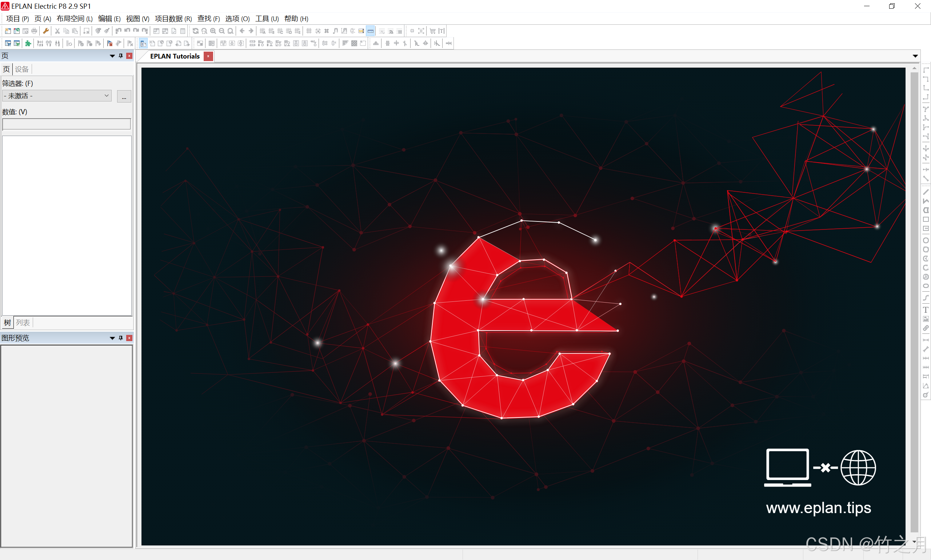Click the print icon in the toolbar
The width and height of the screenshot is (931, 560).
point(34,31)
